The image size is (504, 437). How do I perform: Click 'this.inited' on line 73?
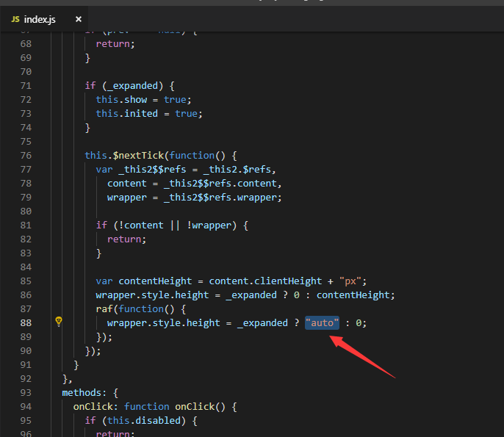pos(127,113)
